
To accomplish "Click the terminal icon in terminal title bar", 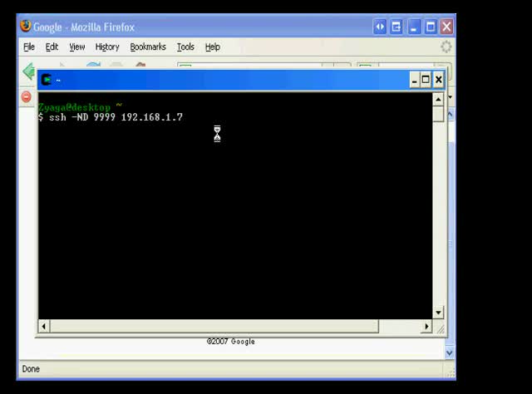I will tap(47, 80).
